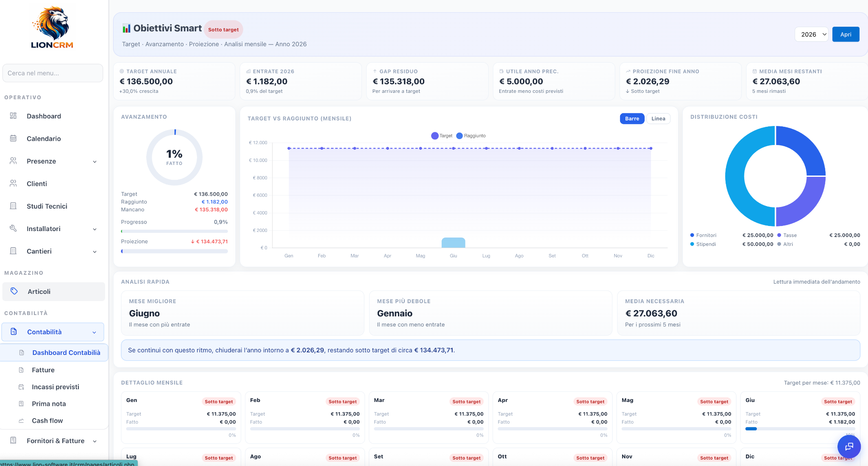Click the Proiezione progress bar

point(174,251)
